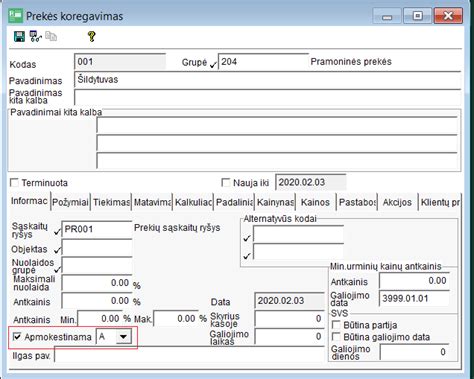Open lookup checkmark beside Sąskaitų ryšys
This screenshot has width=474, height=379.
pyautogui.click(x=57, y=231)
